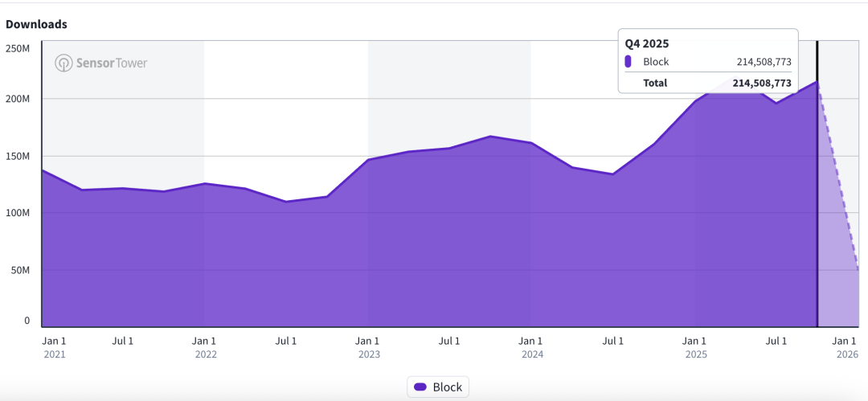Click the Sensor Tower watermark text
This screenshot has height=401, width=868.
(112, 63)
